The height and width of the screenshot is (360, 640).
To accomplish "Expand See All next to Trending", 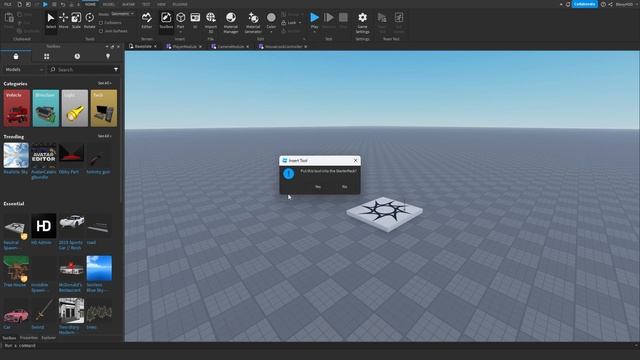I will coord(104,136).
